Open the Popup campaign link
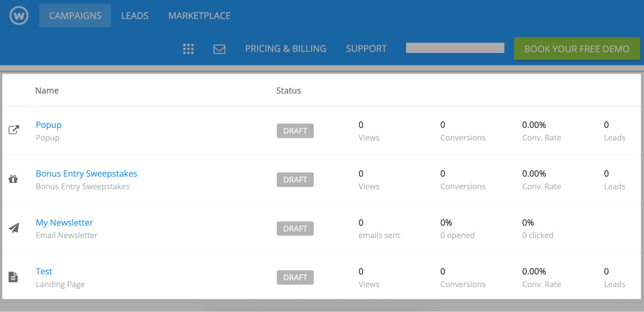The image size is (644, 312). tap(48, 125)
